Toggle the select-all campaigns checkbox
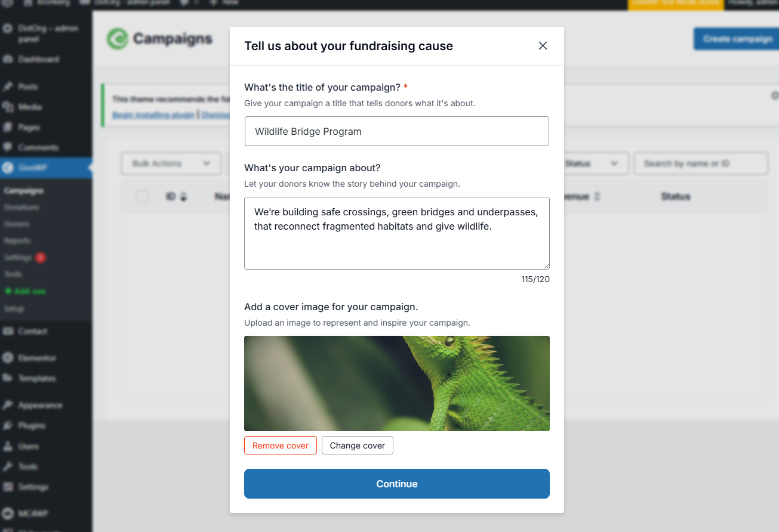779x532 pixels. tap(142, 197)
